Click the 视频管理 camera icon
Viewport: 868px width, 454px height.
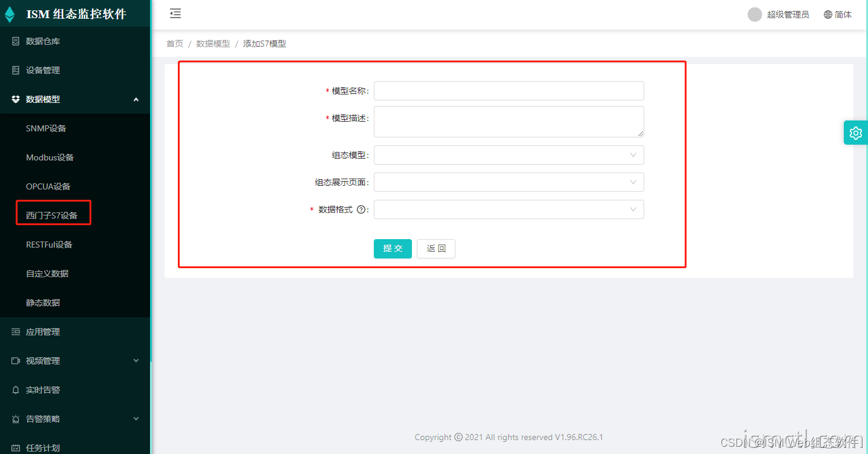click(16, 361)
